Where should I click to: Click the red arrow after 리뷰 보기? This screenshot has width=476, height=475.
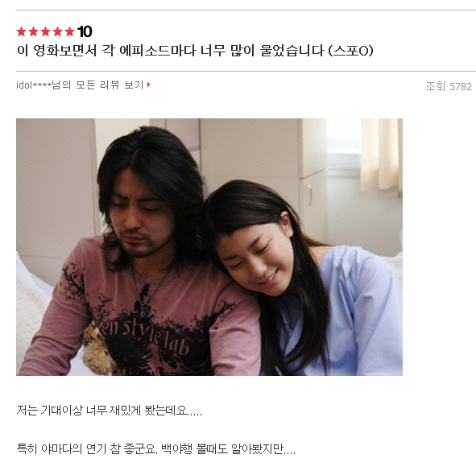click(x=149, y=85)
